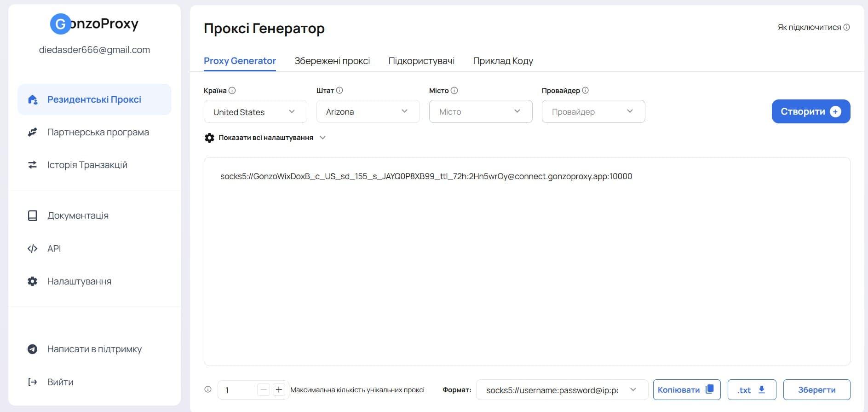Decrease proxy count with minus stepper
The height and width of the screenshot is (412, 868).
pos(264,390)
